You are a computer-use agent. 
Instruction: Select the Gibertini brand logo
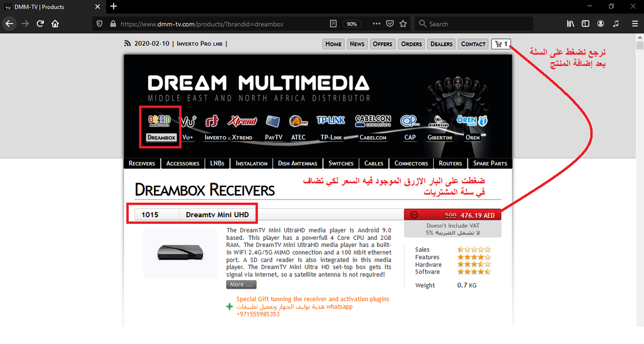click(440, 122)
